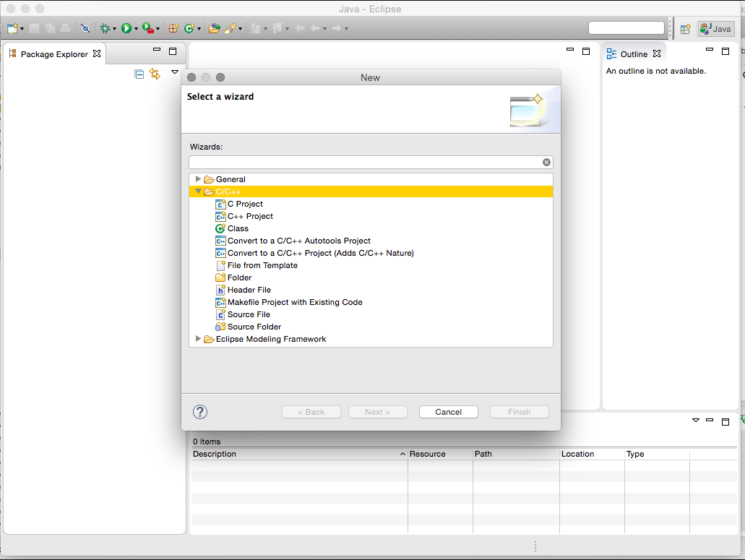This screenshot has height=560, width=745.
Task: Open the New toolbar button's dropdown arrow
Action: click(22, 29)
